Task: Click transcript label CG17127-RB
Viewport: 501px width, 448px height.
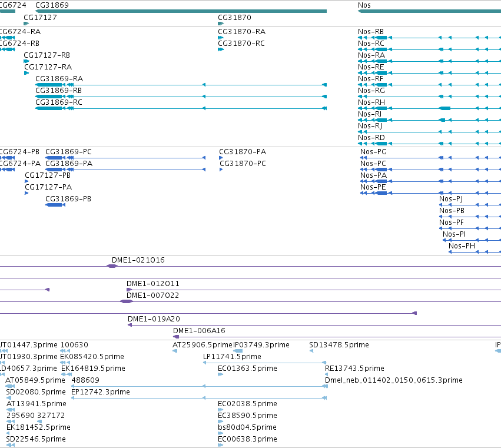Action: 47,55
